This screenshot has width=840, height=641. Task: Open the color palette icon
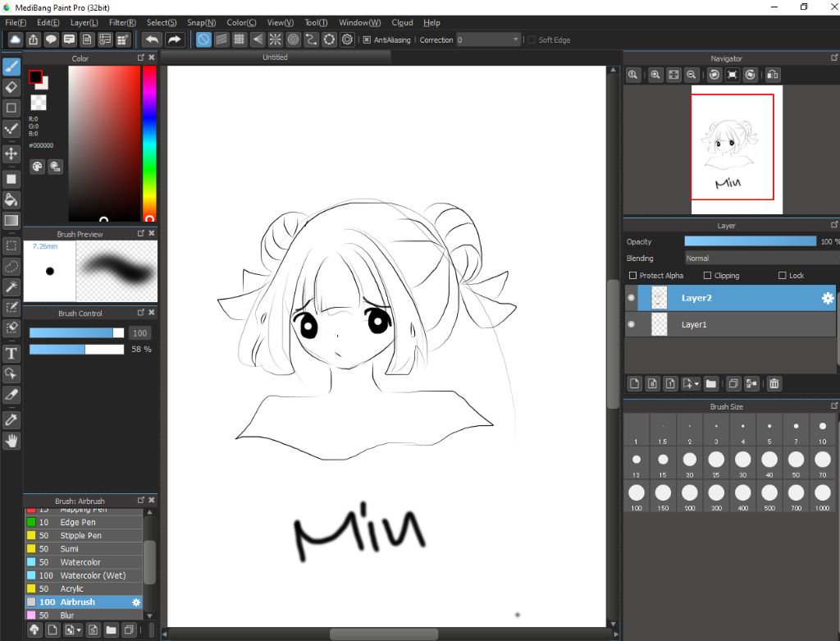[x=37, y=167]
